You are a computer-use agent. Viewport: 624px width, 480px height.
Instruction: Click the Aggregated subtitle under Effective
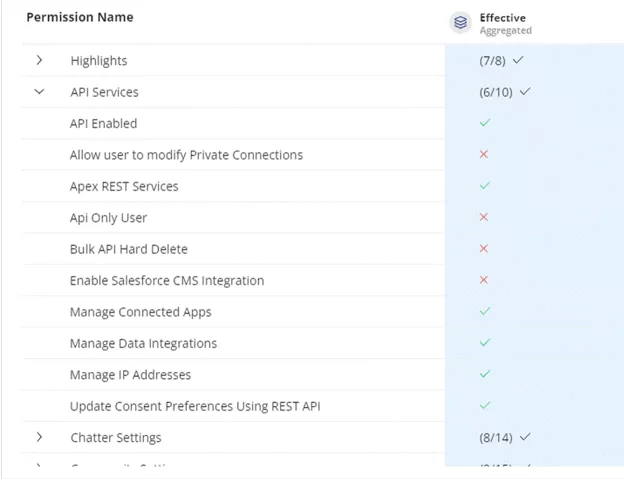[x=505, y=31]
